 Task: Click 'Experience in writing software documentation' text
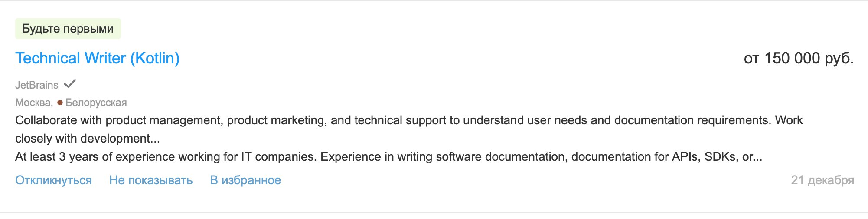(442, 156)
